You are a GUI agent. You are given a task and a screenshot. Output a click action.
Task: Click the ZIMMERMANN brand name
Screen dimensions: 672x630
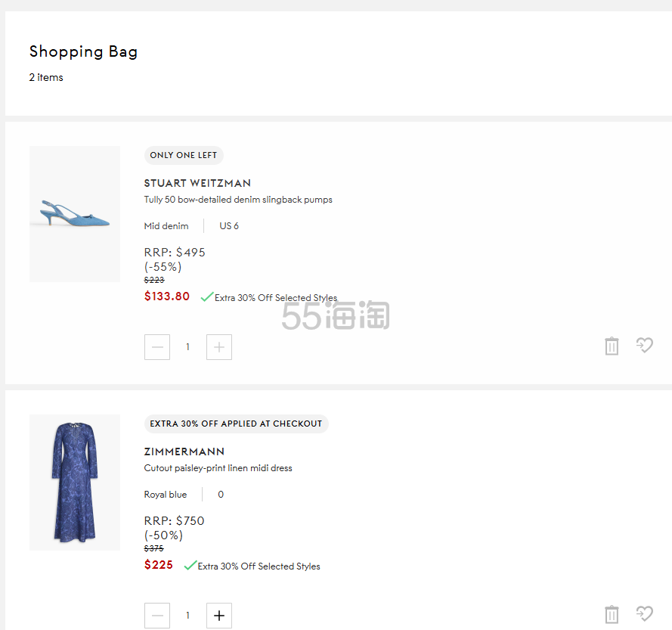(184, 452)
